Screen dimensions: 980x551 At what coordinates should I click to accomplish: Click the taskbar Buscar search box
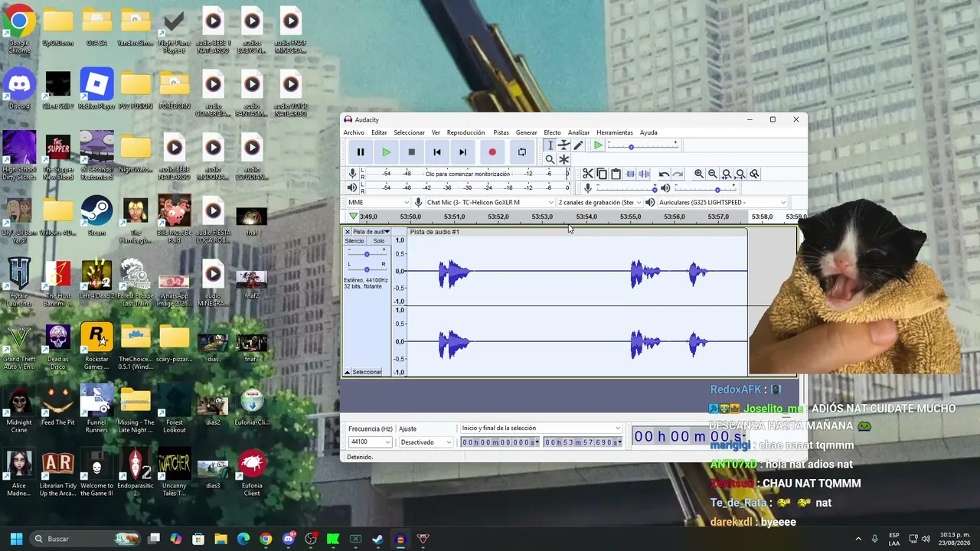click(x=85, y=539)
